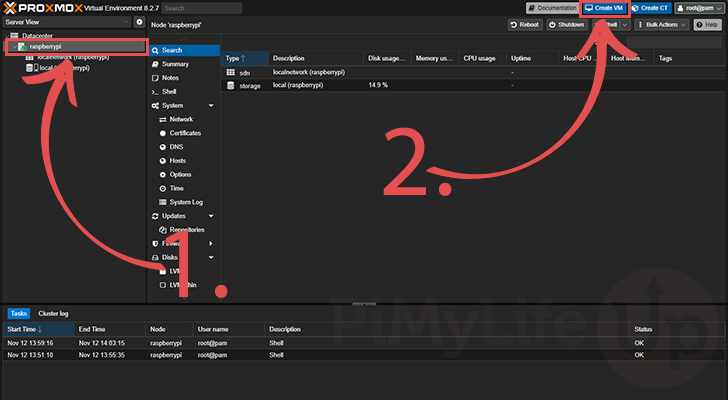Open the root@pam user menu

700,8
